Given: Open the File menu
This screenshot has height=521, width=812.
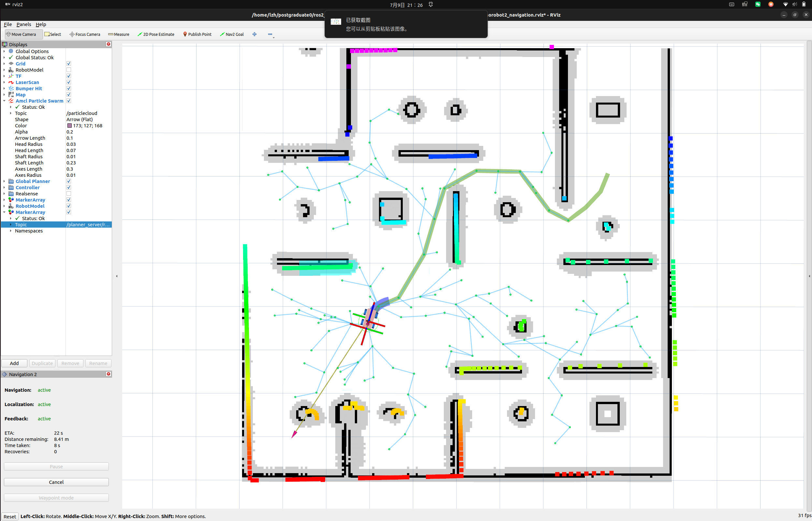Looking at the screenshot, I should (8, 24).
